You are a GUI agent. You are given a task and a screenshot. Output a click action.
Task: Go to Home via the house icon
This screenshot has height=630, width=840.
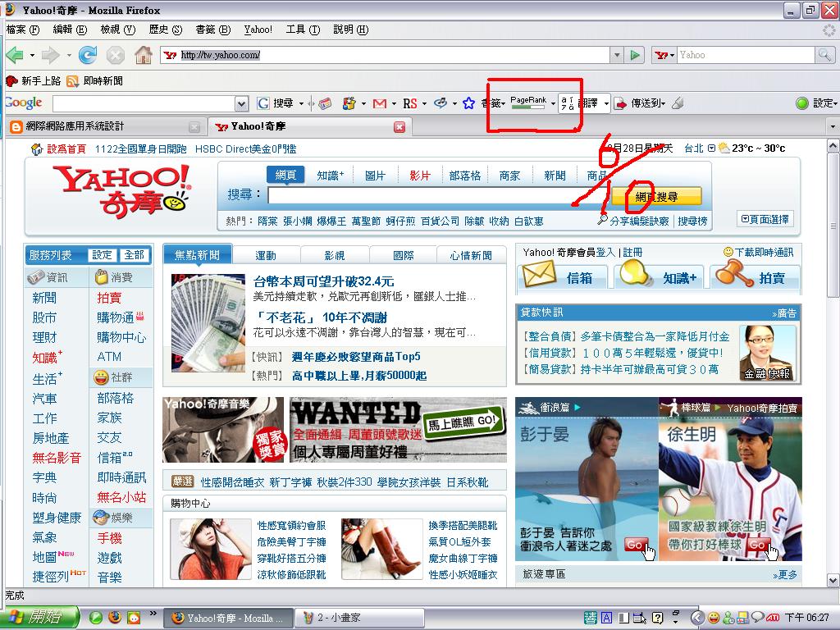point(143,55)
